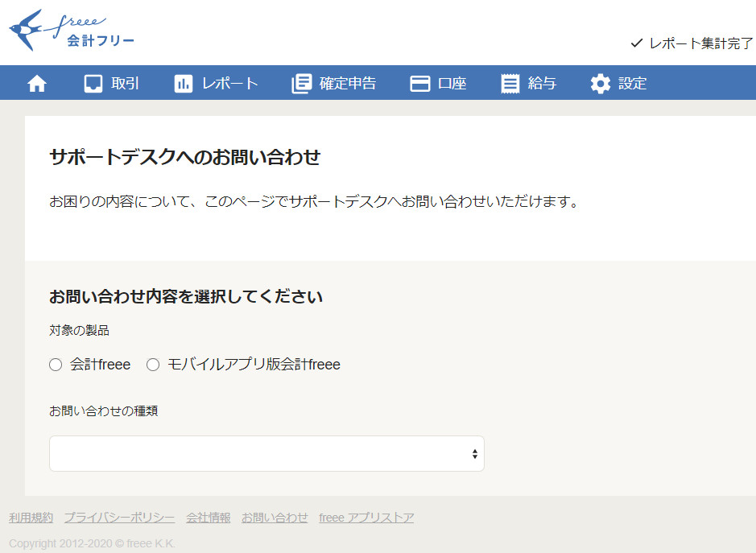This screenshot has width=756, height=553.
Task: Click the Home icon in the navigation bar
Action: pos(36,82)
